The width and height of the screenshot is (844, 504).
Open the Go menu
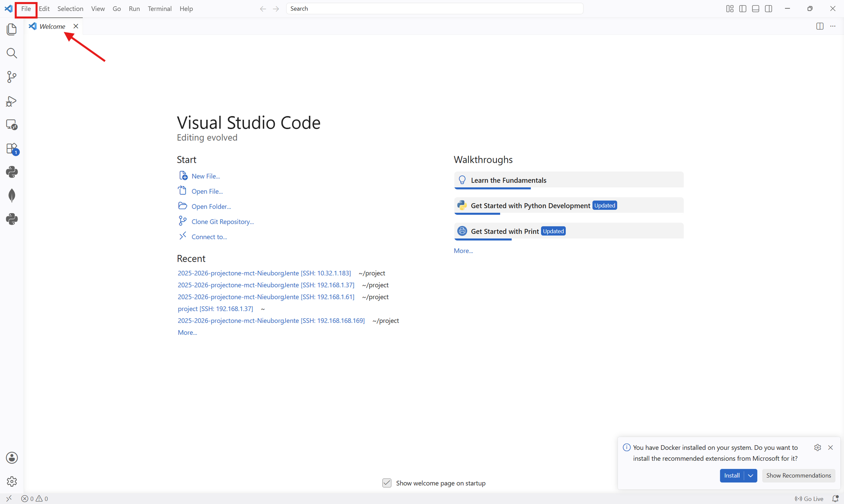coord(117,9)
